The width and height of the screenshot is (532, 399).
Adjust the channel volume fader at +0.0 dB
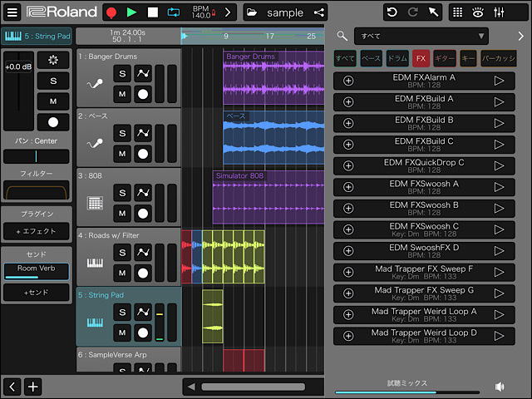18,91
